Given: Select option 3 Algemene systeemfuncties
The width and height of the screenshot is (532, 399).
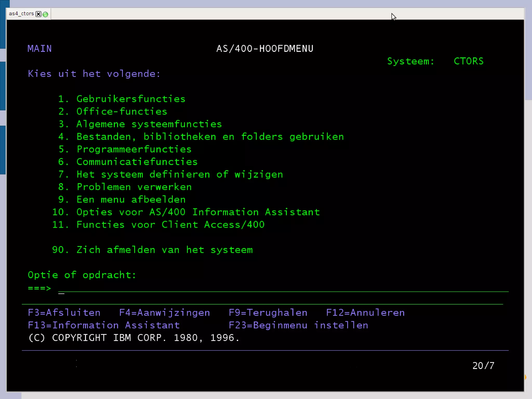Looking at the screenshot, I should click(x=149, y=124).
